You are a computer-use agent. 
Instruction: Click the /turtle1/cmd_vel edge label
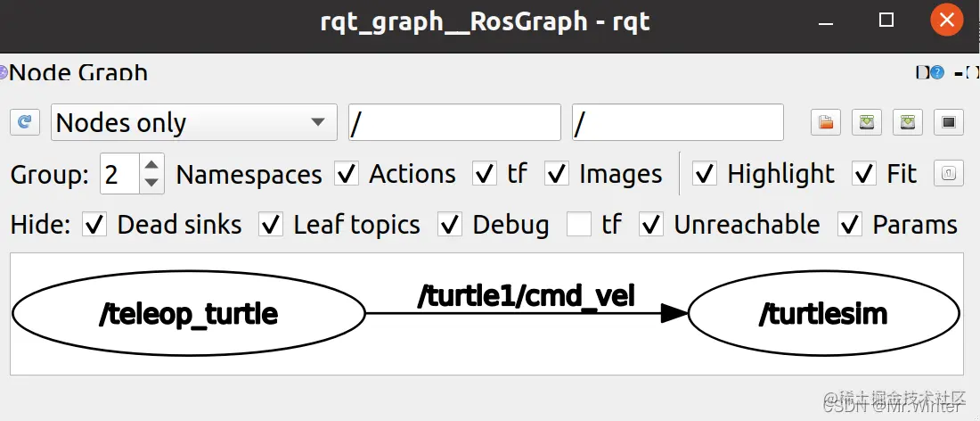[527, 294]
